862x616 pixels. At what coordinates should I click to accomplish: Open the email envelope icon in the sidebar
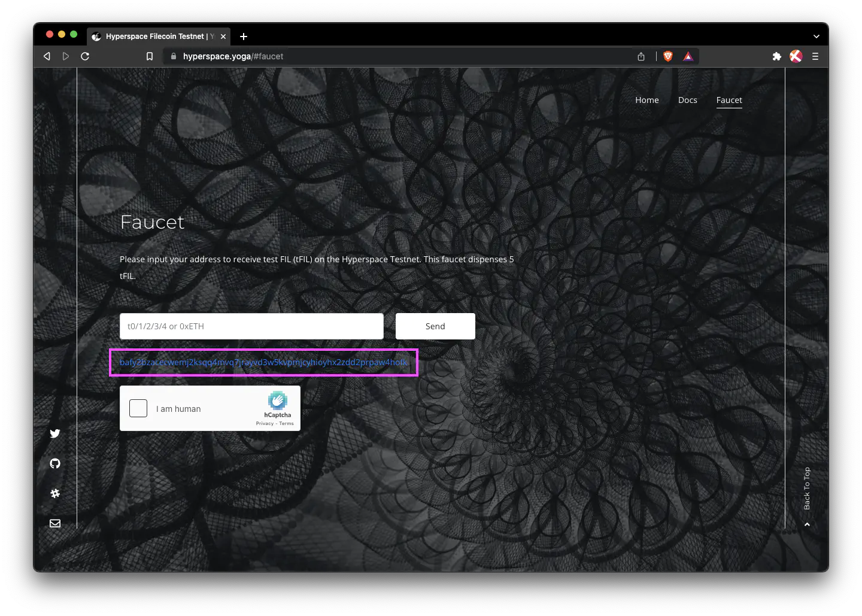click(x=55, y=523)
